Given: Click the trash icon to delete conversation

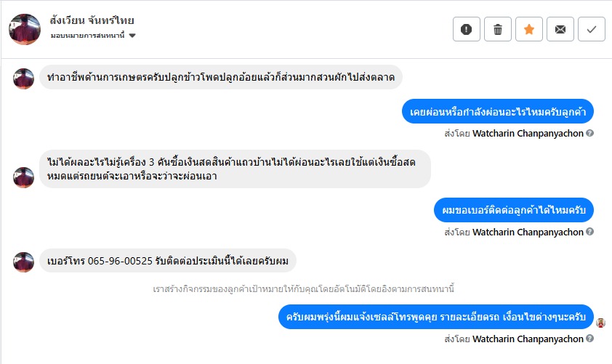Looking at the screenshot, I should click(498, 29).
